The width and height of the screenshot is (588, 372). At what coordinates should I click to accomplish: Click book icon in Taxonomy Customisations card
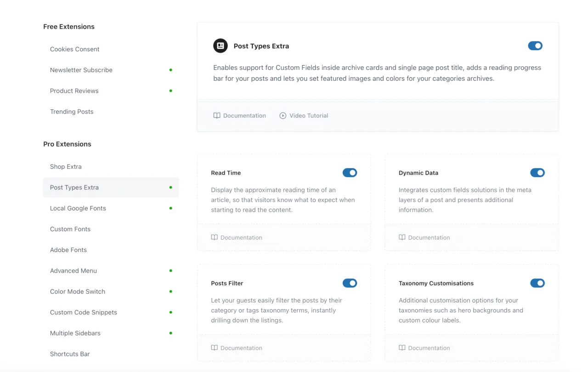[402, 348]
